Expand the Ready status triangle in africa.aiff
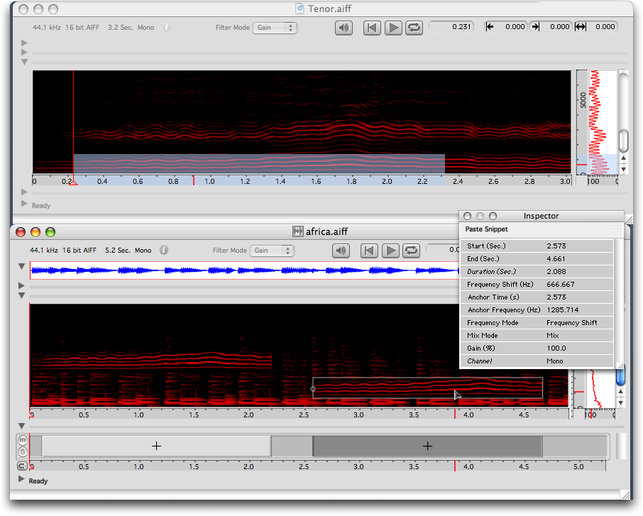The height and width of the screenshot is (516, 643). pyautogui.click(x=22, y=481)
